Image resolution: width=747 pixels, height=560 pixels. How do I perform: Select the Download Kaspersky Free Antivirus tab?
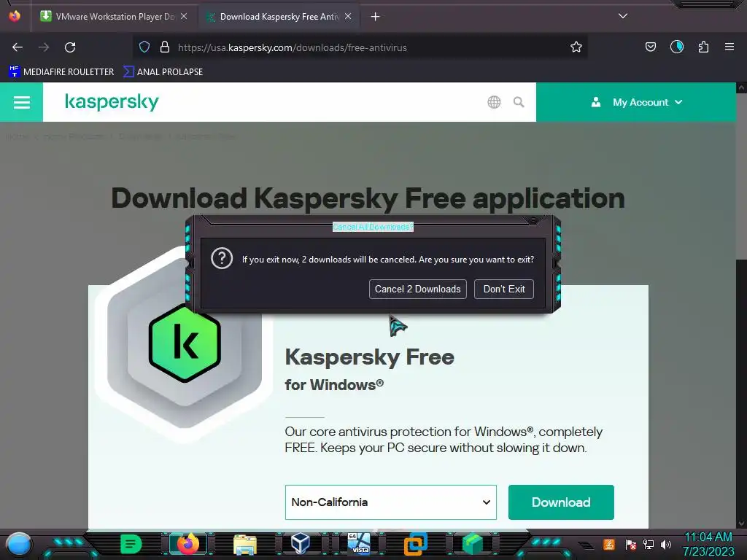279,17
